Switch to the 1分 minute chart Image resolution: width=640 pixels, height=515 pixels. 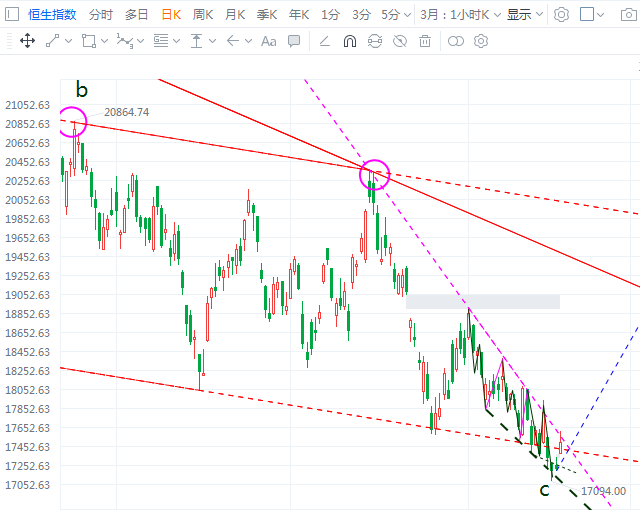[330, 15]
